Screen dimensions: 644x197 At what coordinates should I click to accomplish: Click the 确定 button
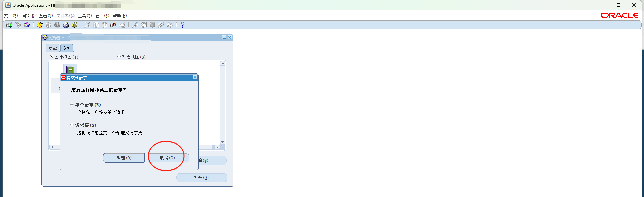pos(124,158)
